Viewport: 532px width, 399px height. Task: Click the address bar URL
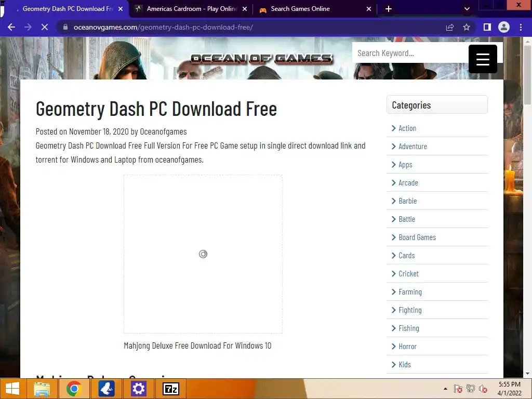pos(163,27)
